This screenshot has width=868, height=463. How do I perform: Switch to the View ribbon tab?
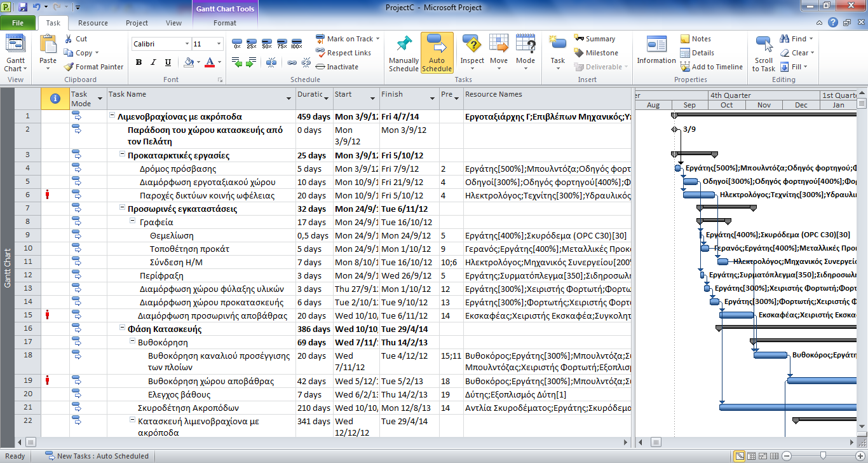click(x=173, y=23)
